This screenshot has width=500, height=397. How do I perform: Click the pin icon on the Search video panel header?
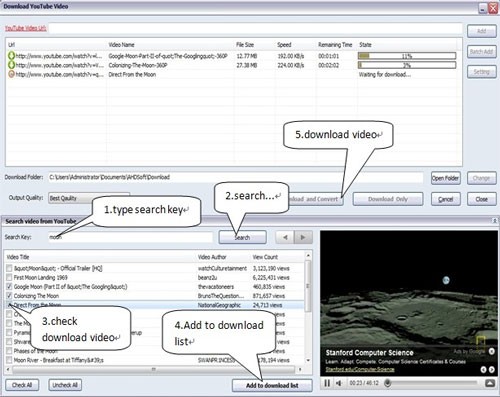pyautogui.click(x=495, y=221)
